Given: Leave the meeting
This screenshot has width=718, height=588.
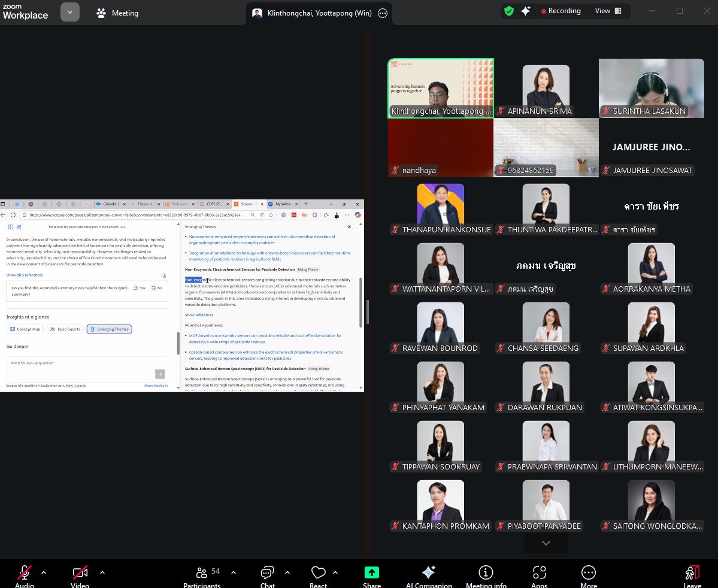Looking at the screenshot, I should [x=692, y=575].
